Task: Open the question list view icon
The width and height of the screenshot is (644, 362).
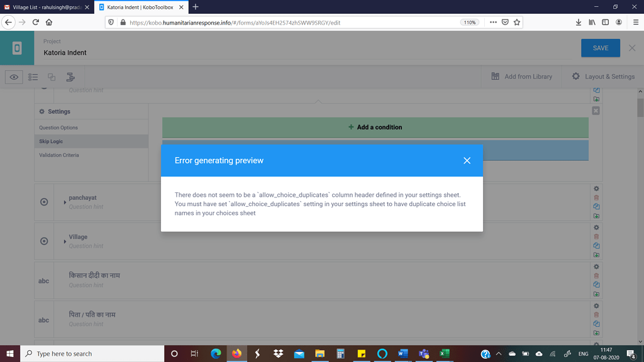Action: pos(33,77)
